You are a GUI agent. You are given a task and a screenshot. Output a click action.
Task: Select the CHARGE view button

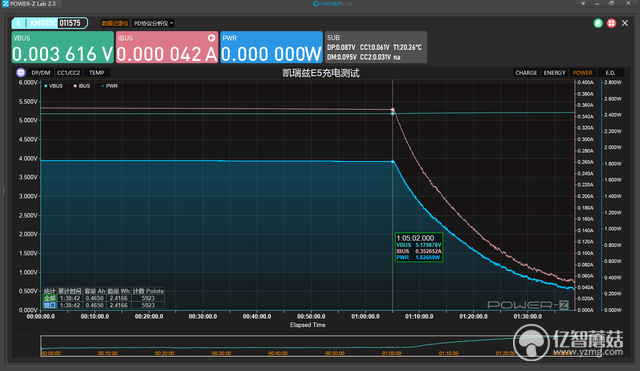pos(526,73)
